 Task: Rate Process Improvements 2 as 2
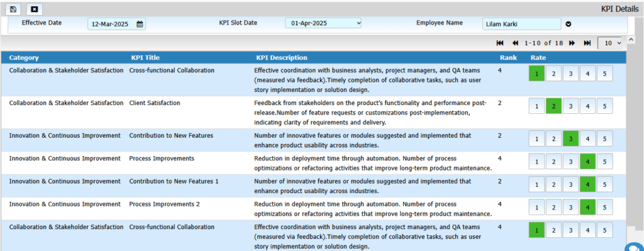553,207
